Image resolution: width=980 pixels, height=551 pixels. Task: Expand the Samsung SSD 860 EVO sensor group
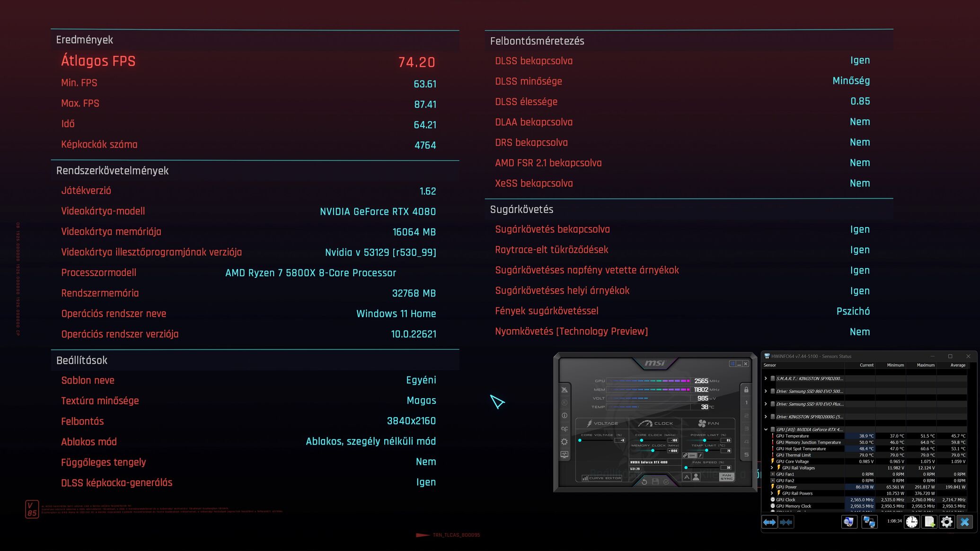(766, 391)
